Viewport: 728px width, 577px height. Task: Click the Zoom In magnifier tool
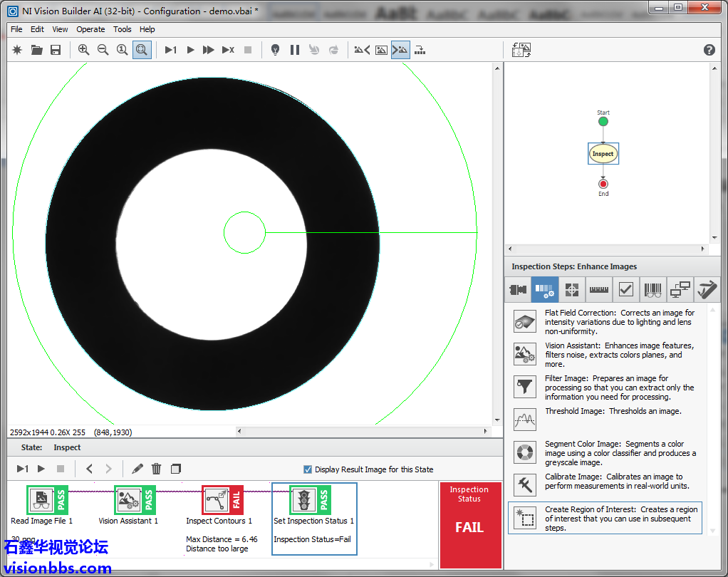(84, 50)
